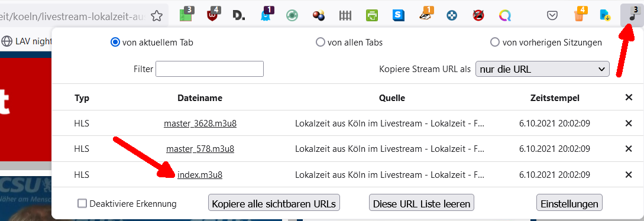644x221 pixels.
Task: Remove the master_3628.m3u8 row with X
Action: 629,123
